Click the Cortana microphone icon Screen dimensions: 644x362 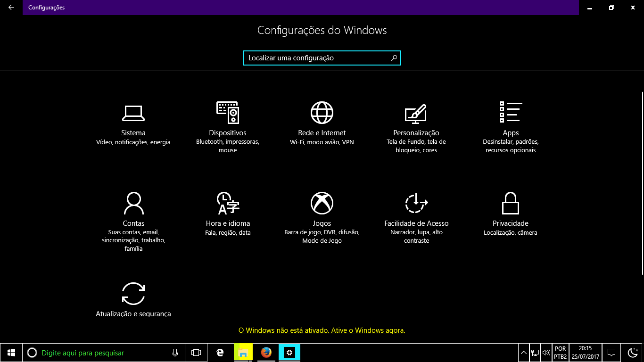point(175,353)
